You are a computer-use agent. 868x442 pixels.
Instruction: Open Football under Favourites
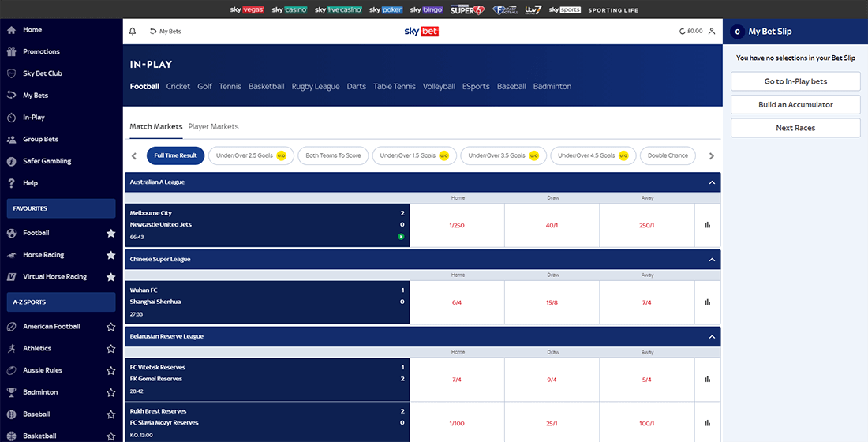click(36, 233)
